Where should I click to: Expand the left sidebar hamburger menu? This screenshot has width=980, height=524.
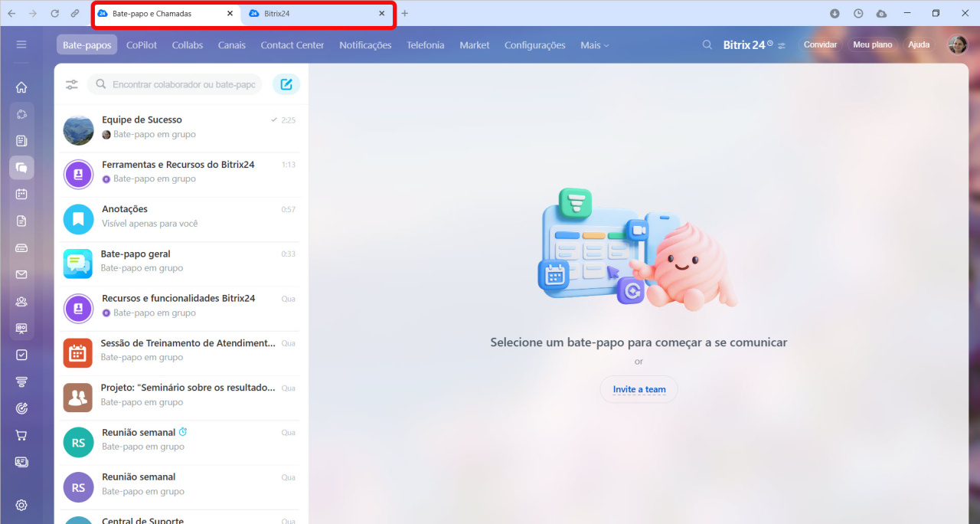21,45
